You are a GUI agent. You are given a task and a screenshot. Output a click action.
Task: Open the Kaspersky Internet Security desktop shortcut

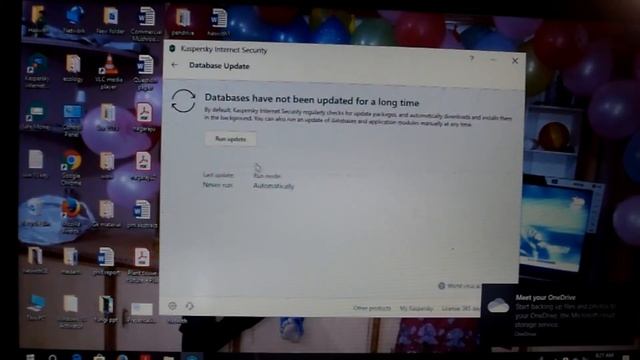(37, 71)
